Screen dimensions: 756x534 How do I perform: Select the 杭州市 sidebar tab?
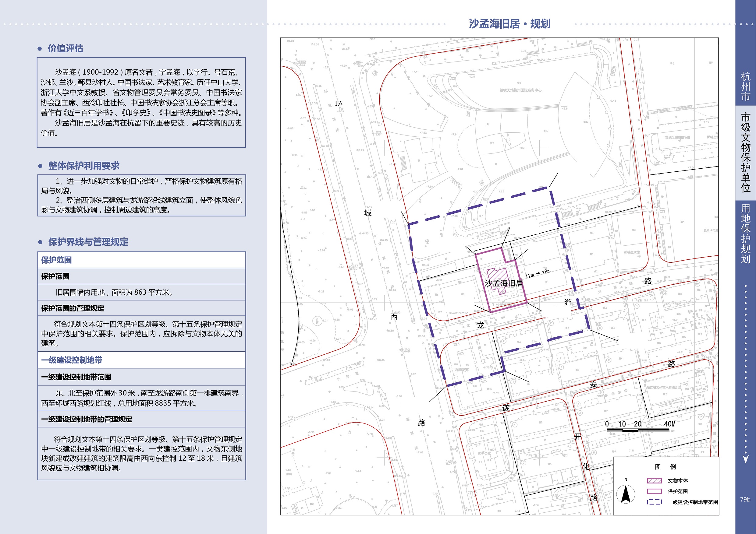pyautogui.click(x=745, y=87)
